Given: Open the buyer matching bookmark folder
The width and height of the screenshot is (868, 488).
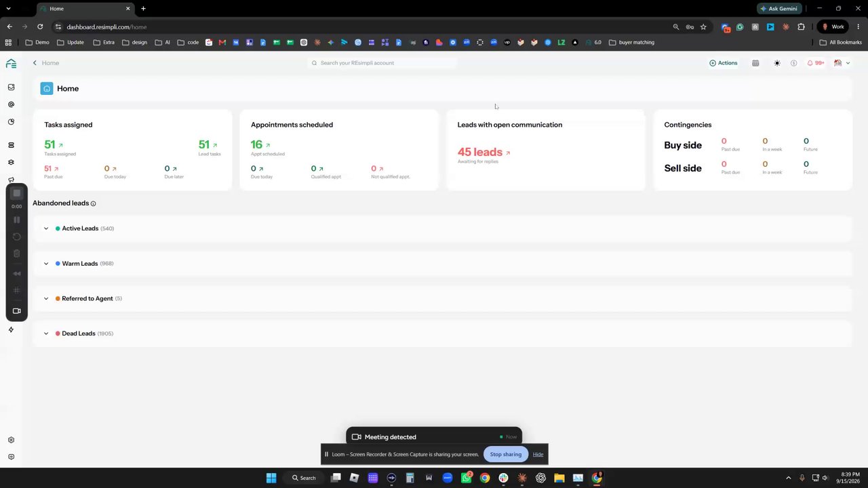Looking at the screenshot, I should click(631, 42).
